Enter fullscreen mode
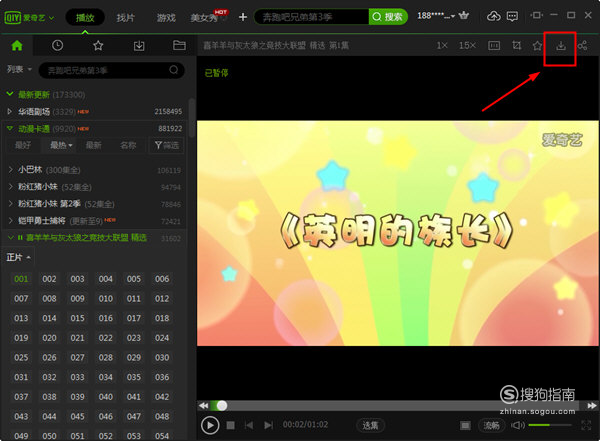600x441 pixels. pos(586,425)
